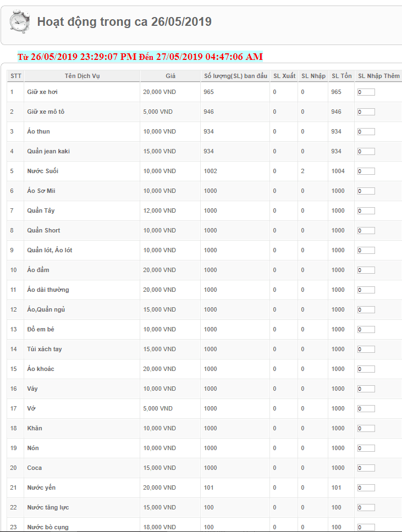Click the SL Nhập Thêm field for Giữ xe hơi
Screen dimensions: 402x532
click(366, 92)
